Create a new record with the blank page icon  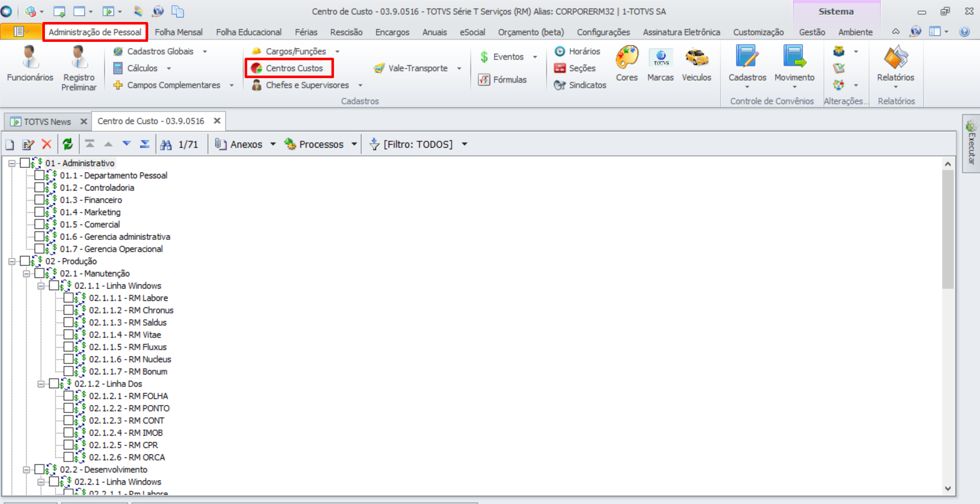click(10, 145)
